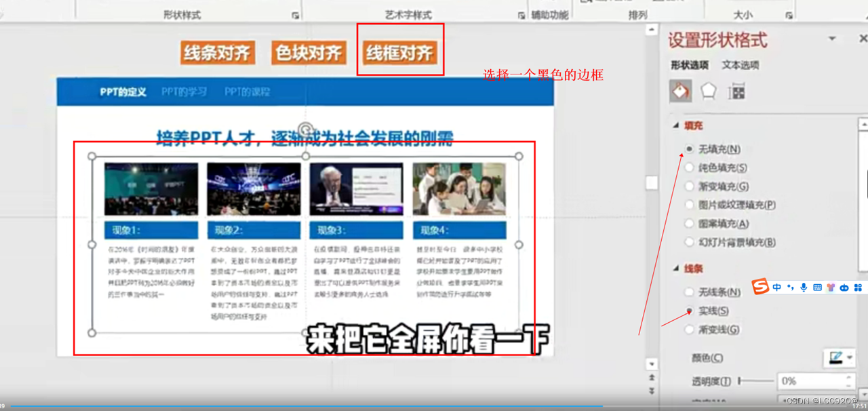Viewport: 868px width, 411px height.
Task: Click the video progress bar
Action: click(434, 407)
